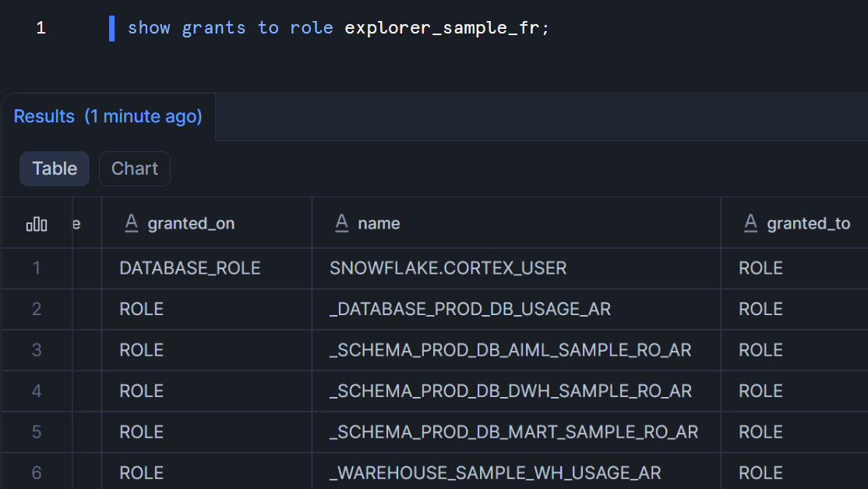Place cursor in SQL editor on explorer_sample_fr
Viewport: 868px width, 489px height.
point(441,29)
